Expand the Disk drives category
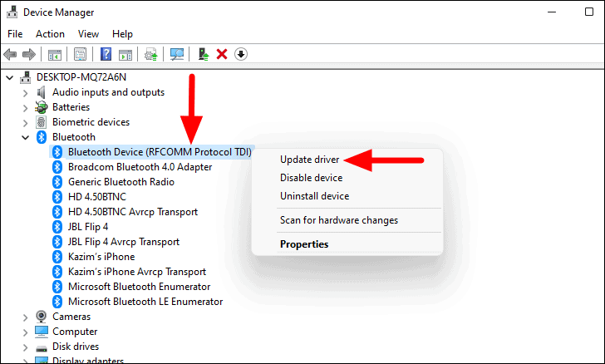 pyautogui.click(x=25, y=347)
